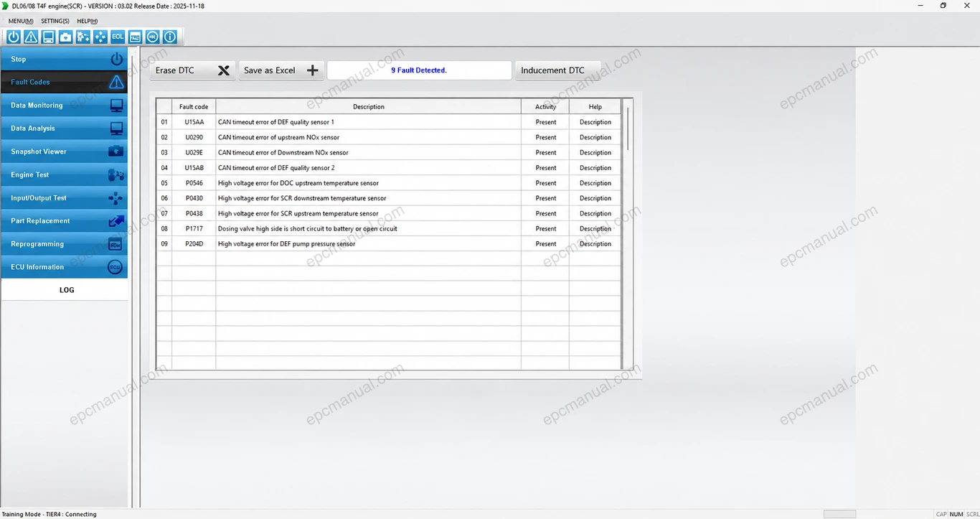The width and height of the screenshot is (980, 519).
Task: Click Save as Excel button
Action: [281, 70]
